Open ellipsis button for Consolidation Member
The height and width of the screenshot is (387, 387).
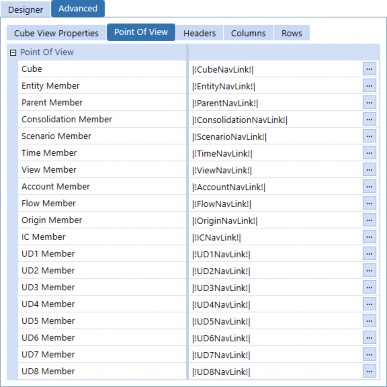click(369, 119)
